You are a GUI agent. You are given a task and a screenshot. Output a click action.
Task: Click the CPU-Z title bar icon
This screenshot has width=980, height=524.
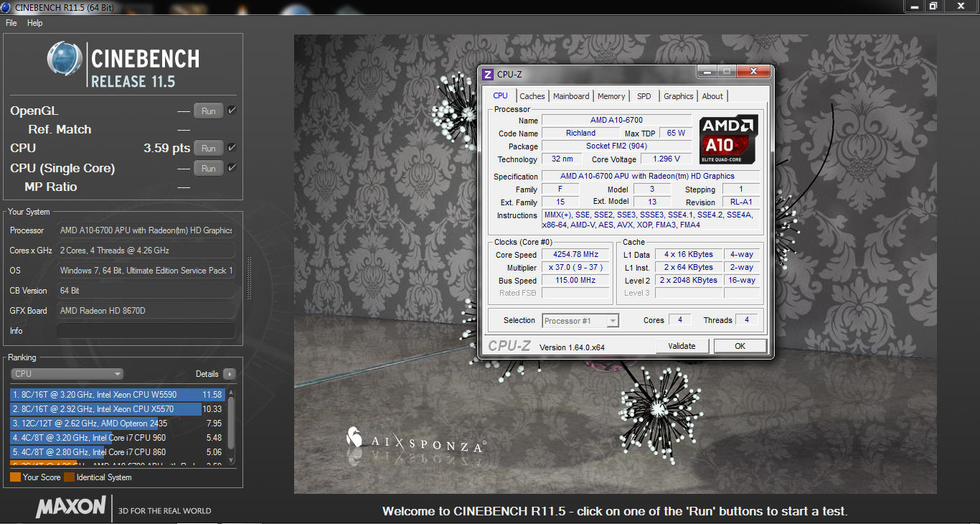tap(488, 74)
